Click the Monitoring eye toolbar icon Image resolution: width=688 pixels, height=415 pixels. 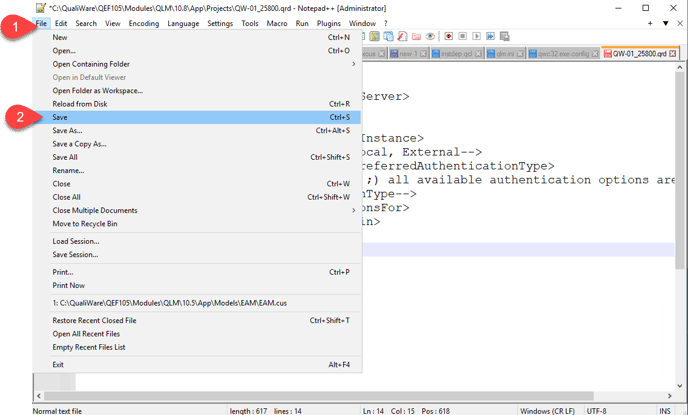[430, 36]
